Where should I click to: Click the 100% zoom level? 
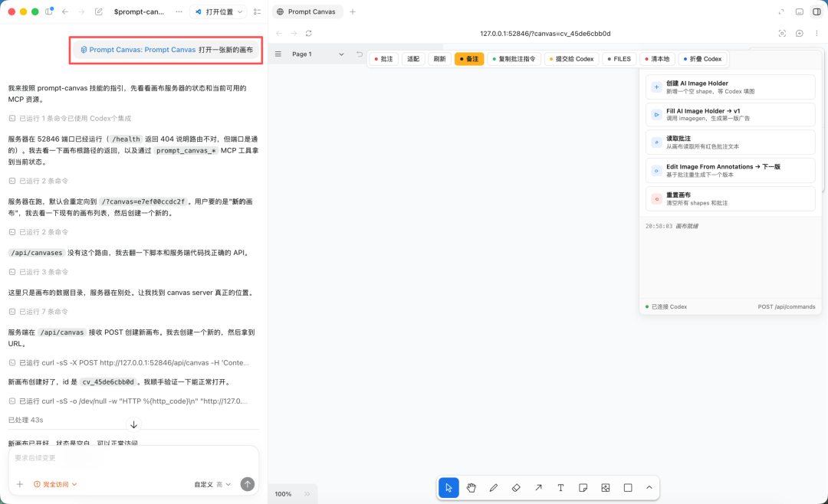pos(283,494)
